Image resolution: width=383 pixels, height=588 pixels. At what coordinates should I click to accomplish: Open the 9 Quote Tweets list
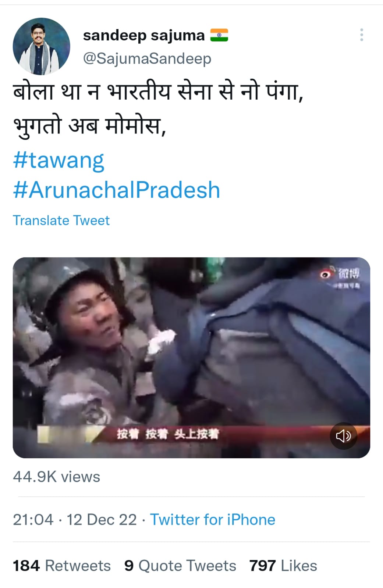tap(180, 566)
